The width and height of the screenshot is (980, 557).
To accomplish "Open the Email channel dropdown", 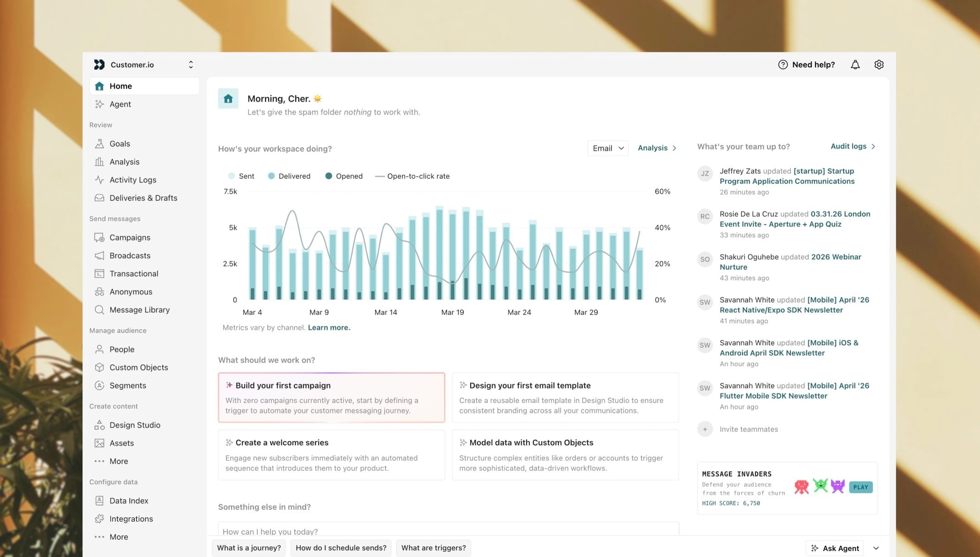I will point(607,148).
